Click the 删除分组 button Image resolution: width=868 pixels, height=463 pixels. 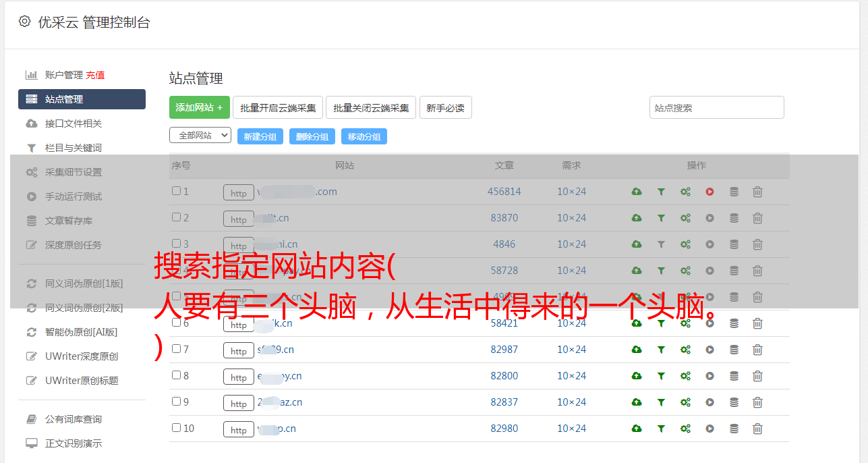coord(312,136)
